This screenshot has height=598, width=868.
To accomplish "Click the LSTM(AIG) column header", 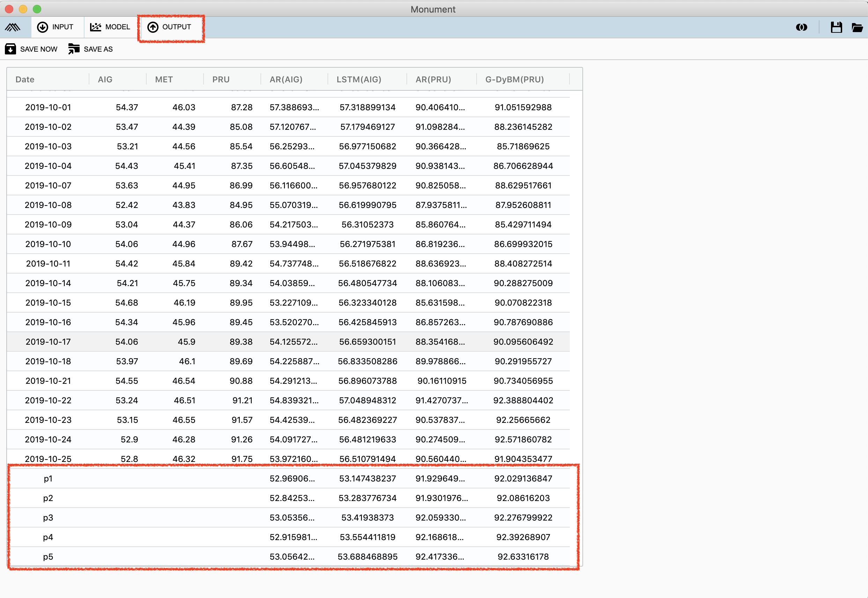I will pos(359,80).
